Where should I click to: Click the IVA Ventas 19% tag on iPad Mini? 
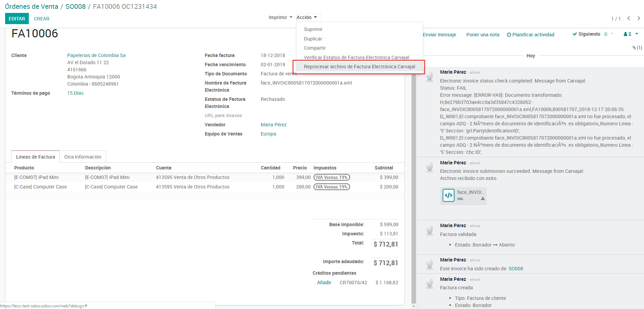[x=332, y=177]
